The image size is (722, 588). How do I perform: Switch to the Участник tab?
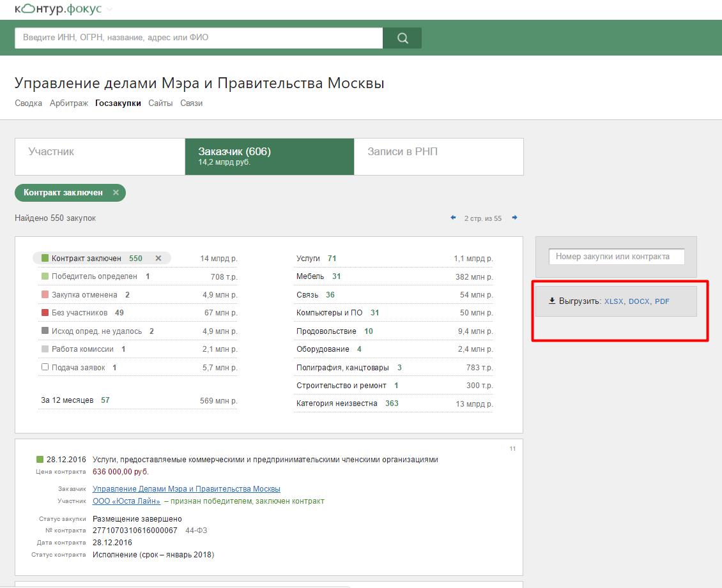100,157
